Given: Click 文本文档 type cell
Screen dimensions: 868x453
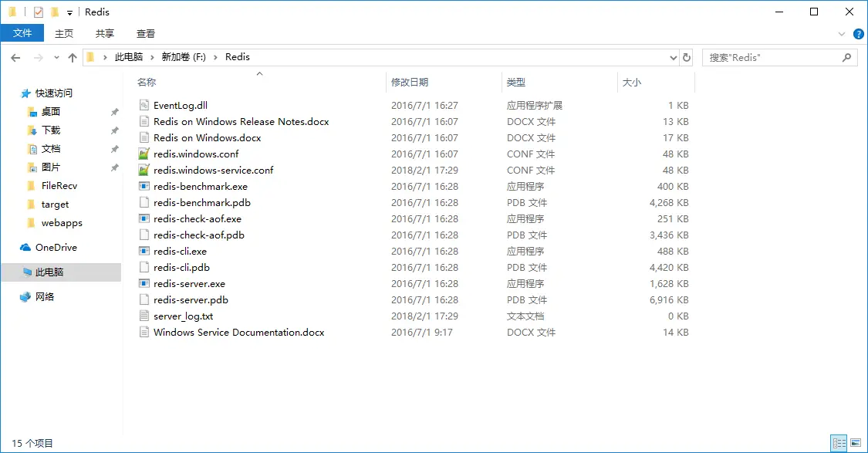Looking at the screenshot, I should pyautogui.click(x=525, y=316).
